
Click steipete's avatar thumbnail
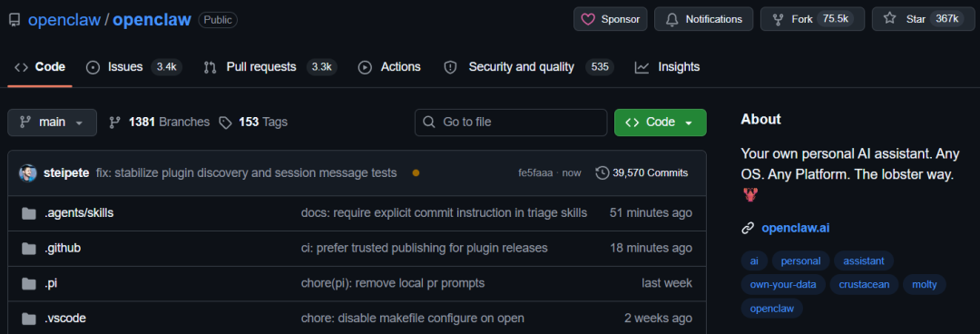click(x=28, y=173)
